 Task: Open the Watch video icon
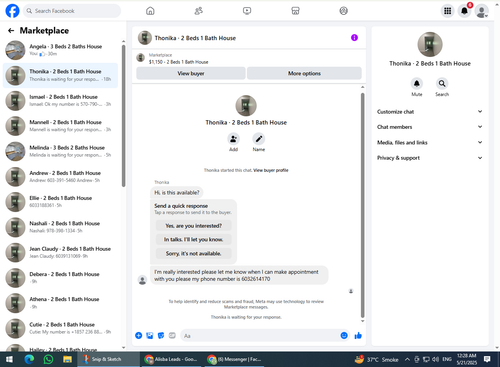point(247,11)
